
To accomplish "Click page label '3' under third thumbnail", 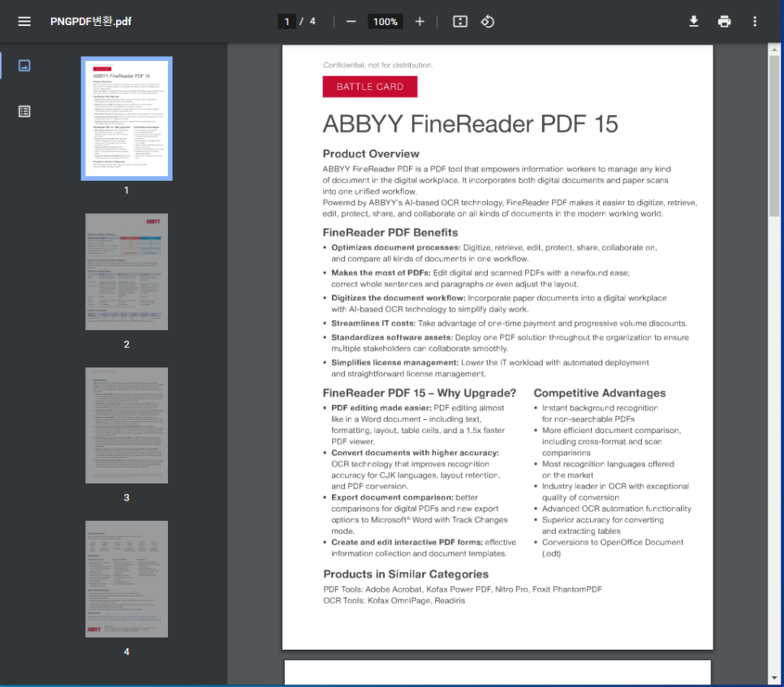I will pos(127,498).
